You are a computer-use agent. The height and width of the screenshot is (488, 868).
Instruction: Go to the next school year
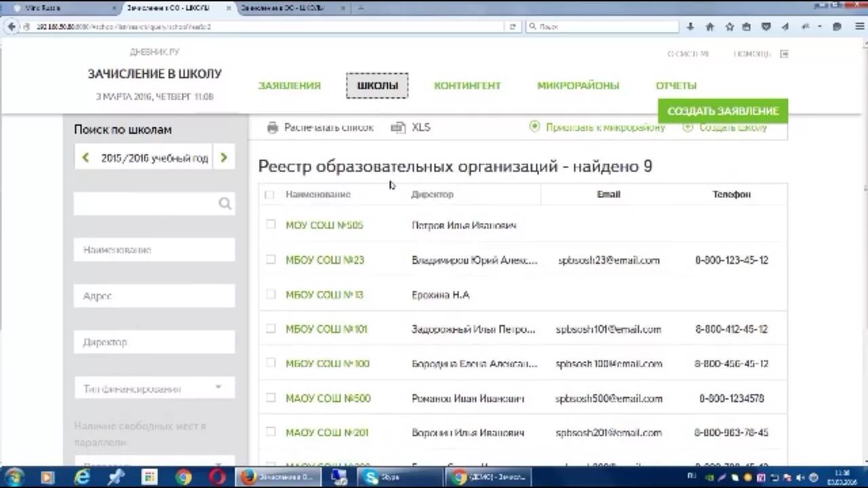224,158
